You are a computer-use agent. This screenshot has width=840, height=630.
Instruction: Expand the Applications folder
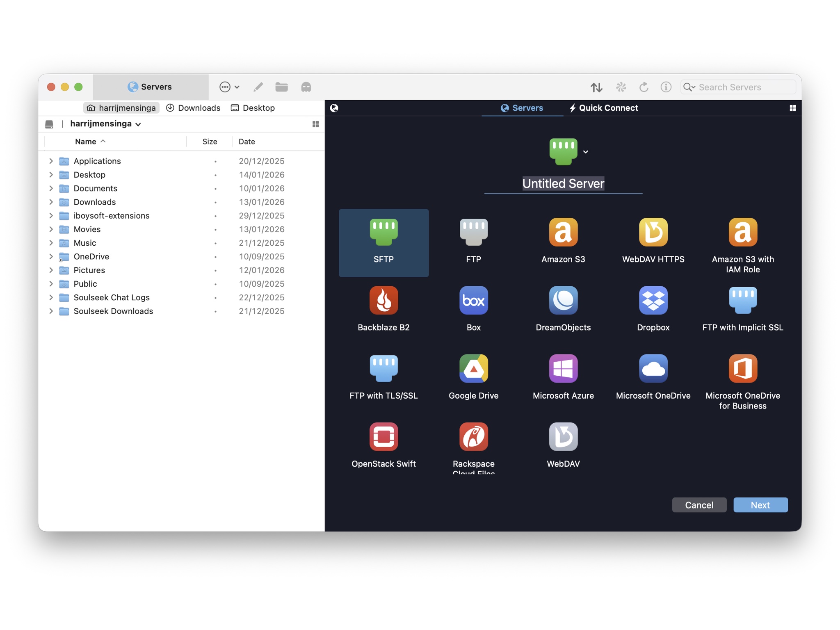point(51,161)
